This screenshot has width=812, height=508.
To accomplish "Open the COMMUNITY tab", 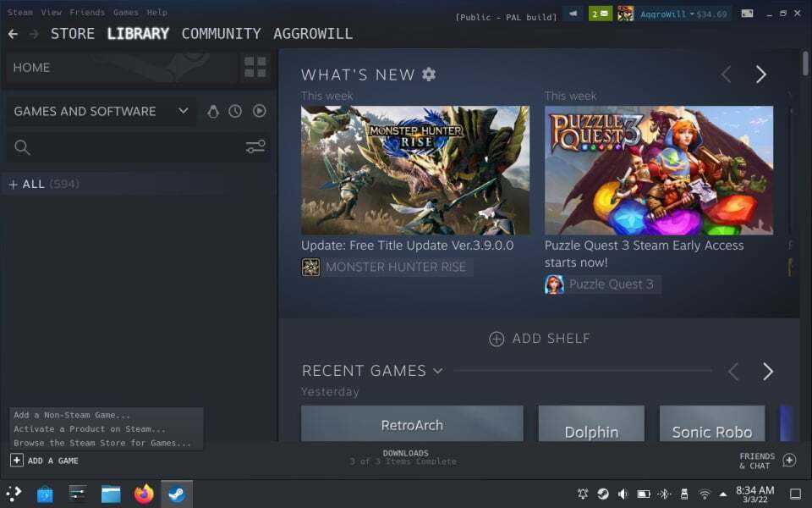I will pyautogui.click(x=221, y=34).
